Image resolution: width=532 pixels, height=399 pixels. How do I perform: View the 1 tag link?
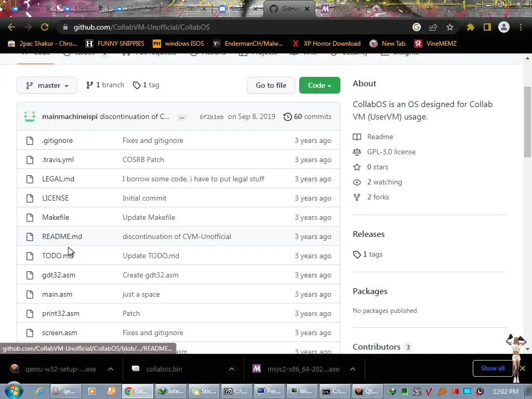click(x=146, y=85)
